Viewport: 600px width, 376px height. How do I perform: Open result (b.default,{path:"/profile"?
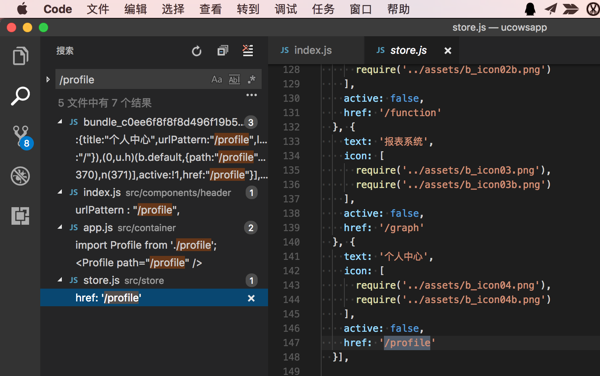tap(170, 157)
